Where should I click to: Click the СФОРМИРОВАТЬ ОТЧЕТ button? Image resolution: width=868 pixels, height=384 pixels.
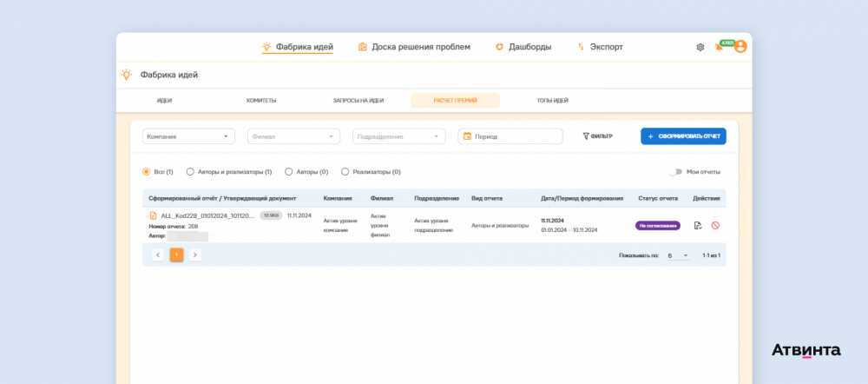683,136
